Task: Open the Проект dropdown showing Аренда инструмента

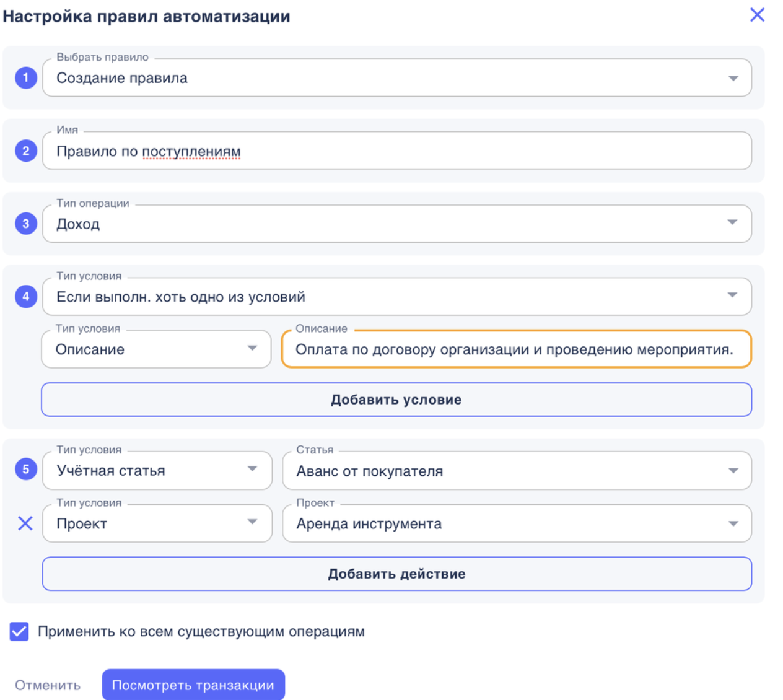Action: [735, 523]
